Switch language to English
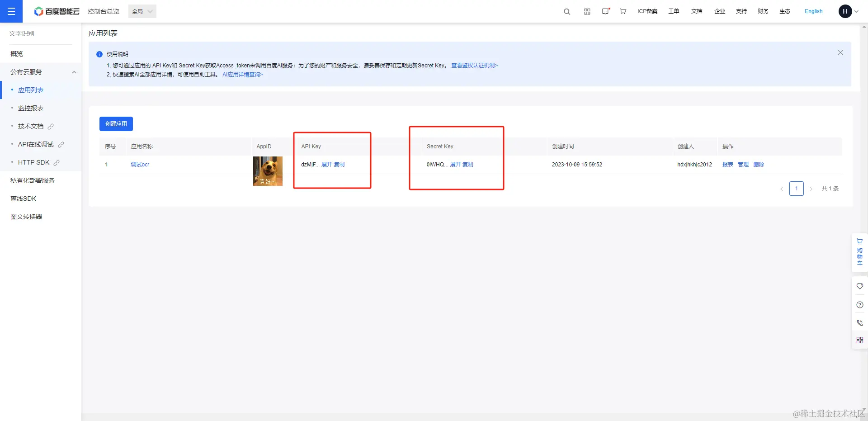Viewport: 868px width, 421px height. [814, 11]
